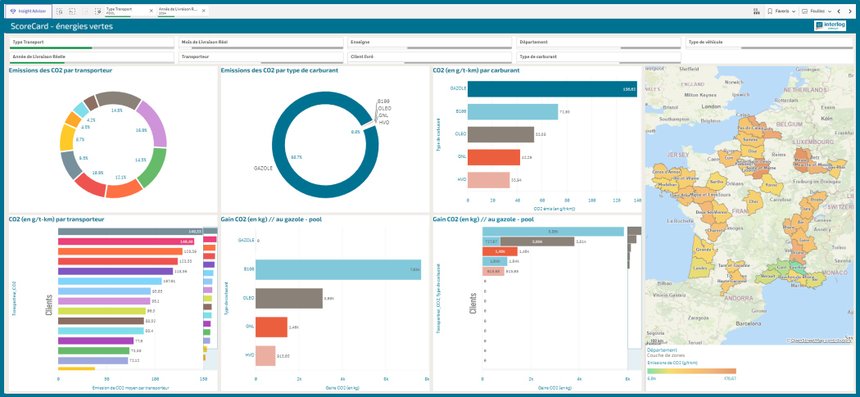Open the Type de carburant filter pane
Image resolution: width=860 pixels, height=397 pixels.
pyautogui.click(x=598, y=57)
